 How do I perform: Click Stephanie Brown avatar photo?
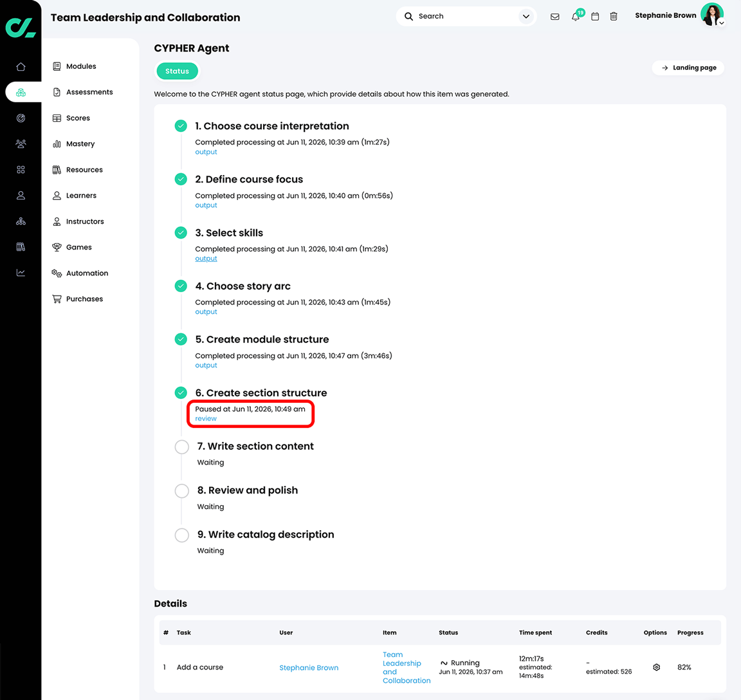[711, 14]
